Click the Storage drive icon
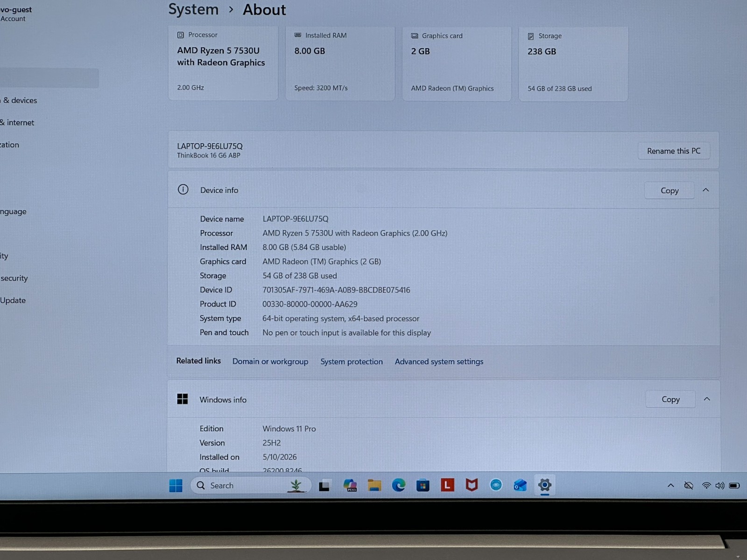 531,36
